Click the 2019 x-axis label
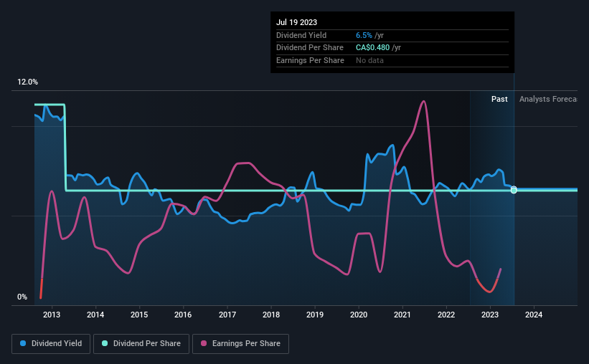This screenshot has height=364, width=589. click(315, 315)
